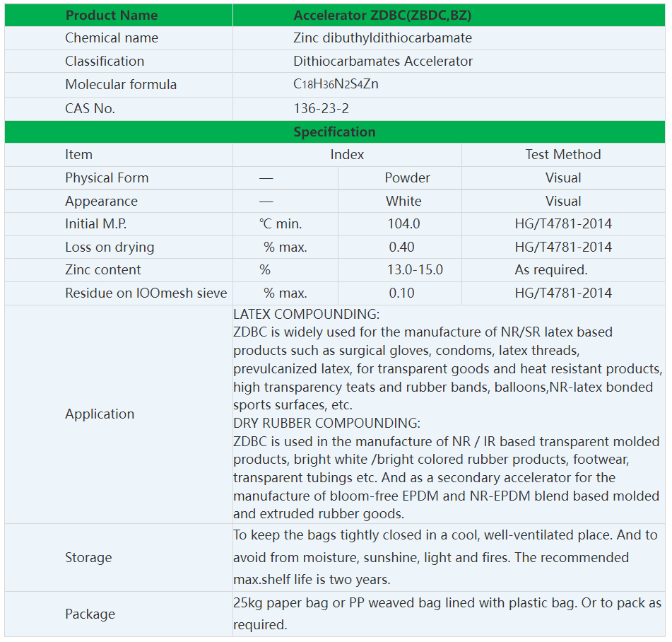Screen dimensions: 672x642
Task: Click the 'Index' column header
Action: 347,155
